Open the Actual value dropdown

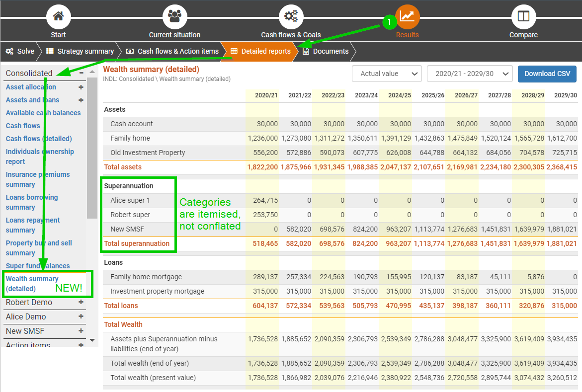387,74
